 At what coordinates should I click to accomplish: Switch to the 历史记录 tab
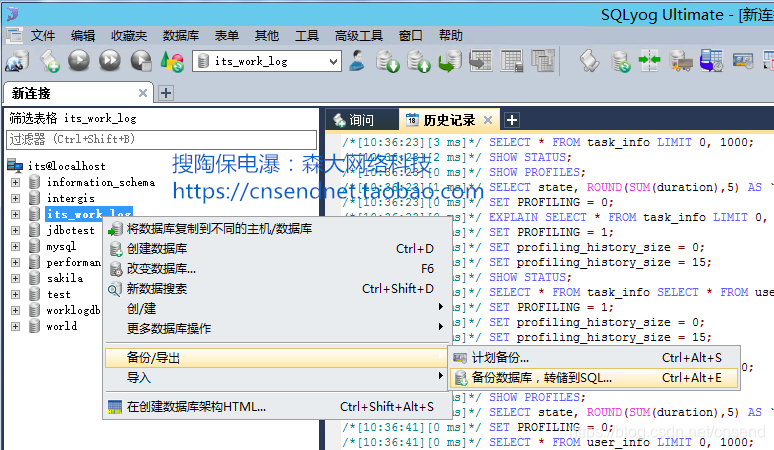(x=449, y=120)
